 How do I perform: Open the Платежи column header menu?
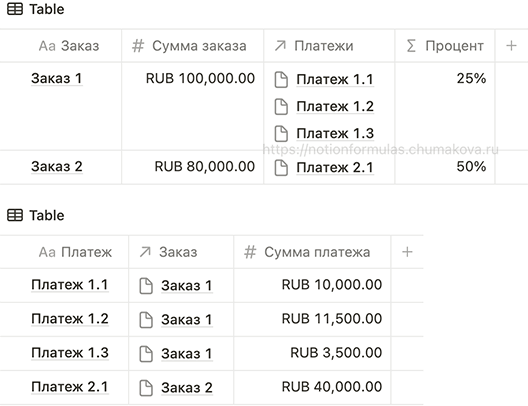[329, 46]
